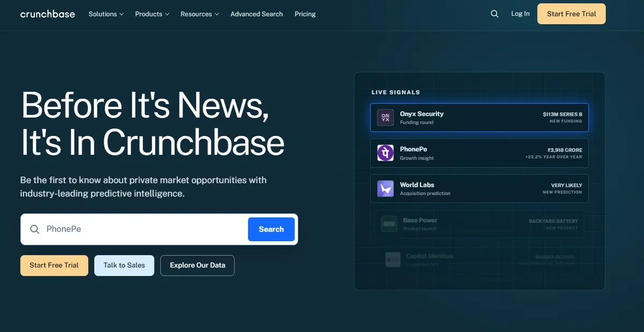Click the "VERY LIKELY" prediction text
The height and width of the screenshot is (332, 644).
pos(567,185)
